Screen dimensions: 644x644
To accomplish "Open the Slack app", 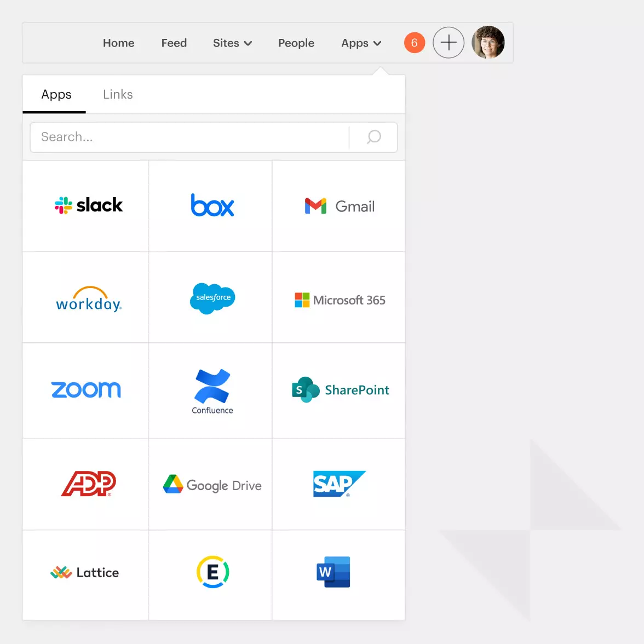I will [88, 205].
